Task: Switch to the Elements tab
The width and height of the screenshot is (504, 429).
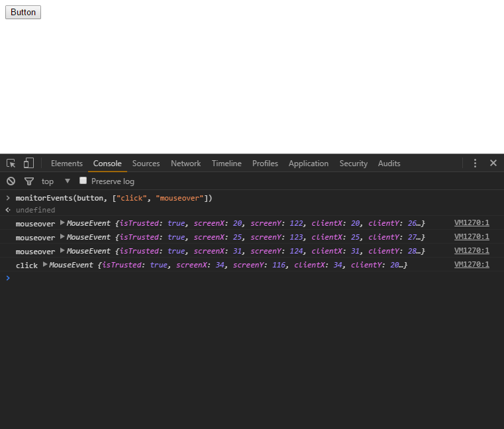Action: coord(67,164)
